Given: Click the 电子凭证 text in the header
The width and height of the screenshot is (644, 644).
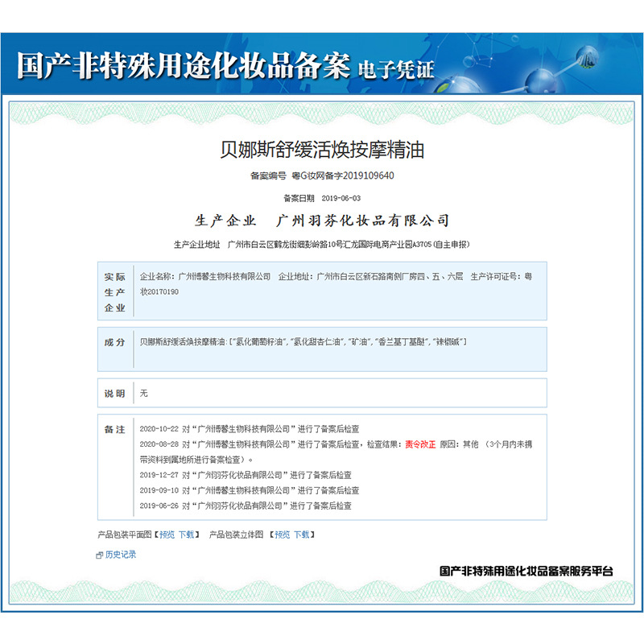Looking at the screenshot, I should point(396,69).
